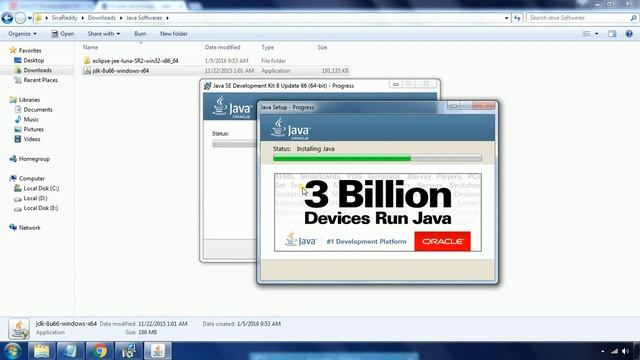640x360 pixels.
Task: Open File Explorer from the taskbar
Action: click(41, 351)
